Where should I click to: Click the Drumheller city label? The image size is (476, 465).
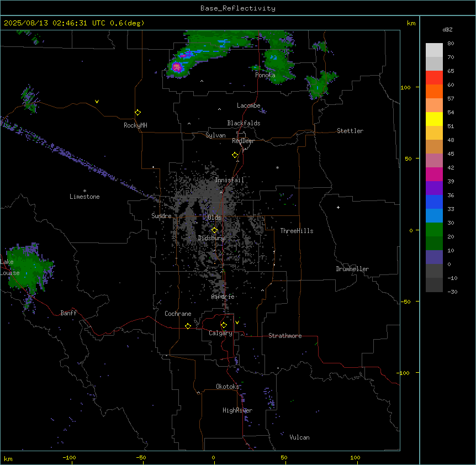[x=352, y=269]
